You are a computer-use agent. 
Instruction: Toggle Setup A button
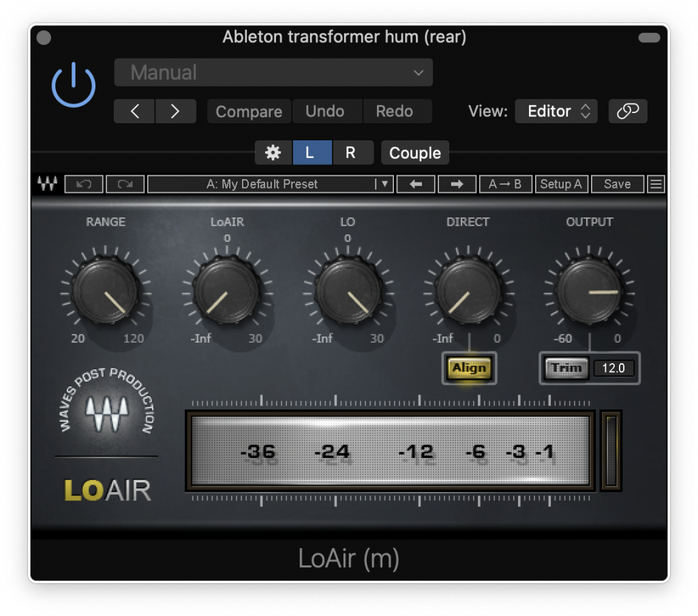(562, 184)
